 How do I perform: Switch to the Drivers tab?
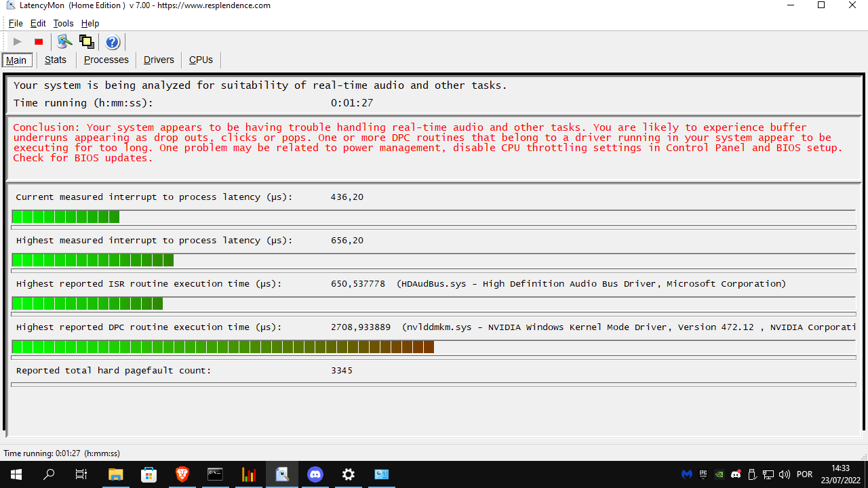[x=159, y=60]
